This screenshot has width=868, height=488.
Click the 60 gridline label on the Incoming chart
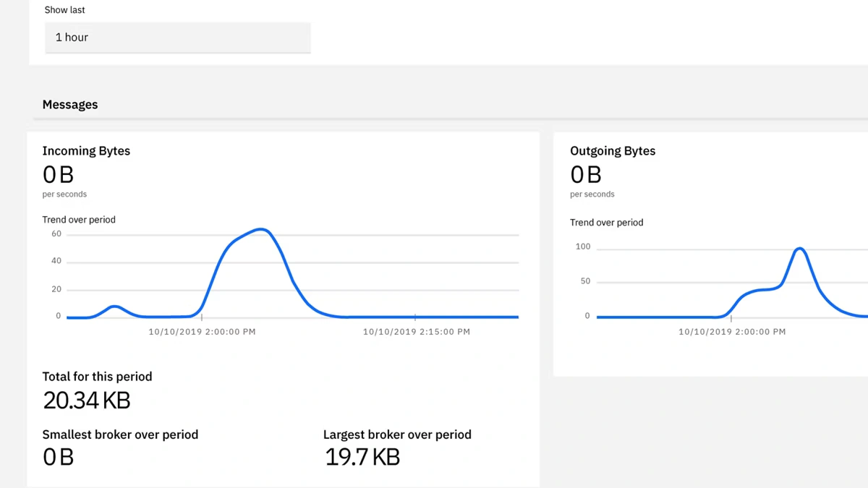click(x=56, y=234)
